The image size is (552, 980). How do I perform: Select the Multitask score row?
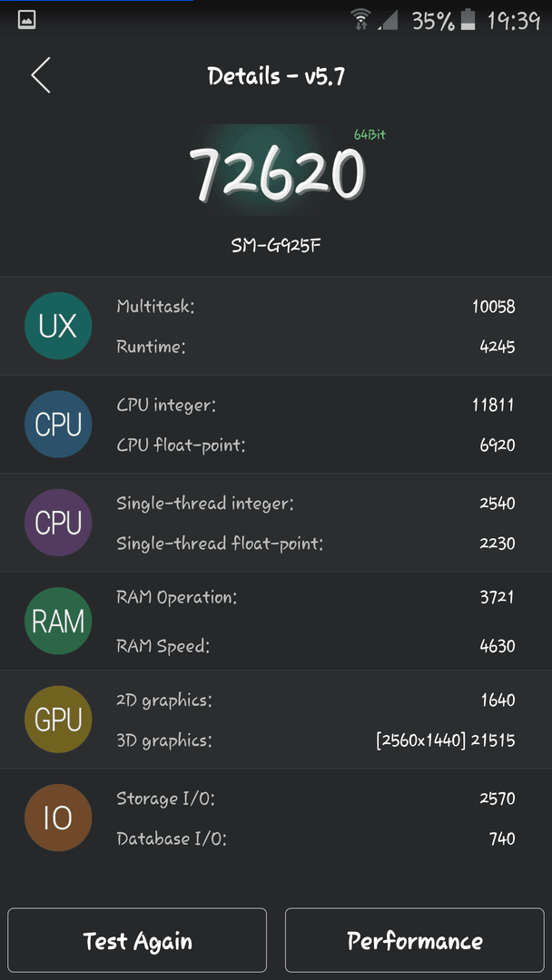(x=316, y=307)
